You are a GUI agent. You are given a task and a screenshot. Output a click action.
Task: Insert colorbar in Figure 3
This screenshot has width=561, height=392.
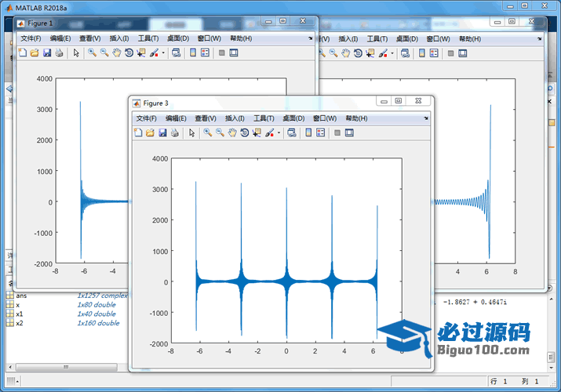pyautogui.click(x=308, y=133)
